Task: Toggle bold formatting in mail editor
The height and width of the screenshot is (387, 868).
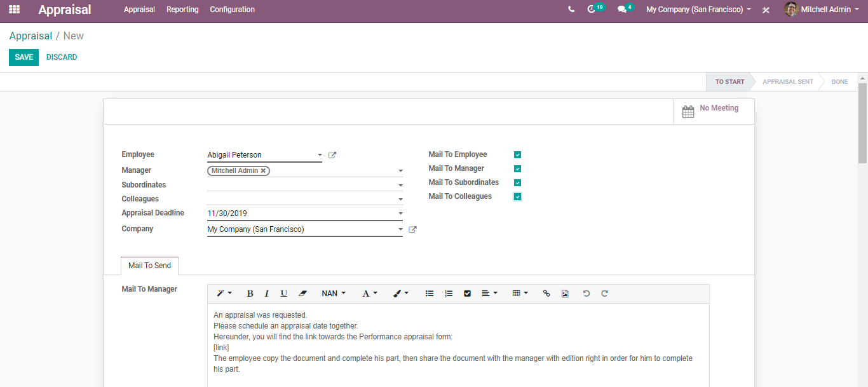Action: click(250, 294)
